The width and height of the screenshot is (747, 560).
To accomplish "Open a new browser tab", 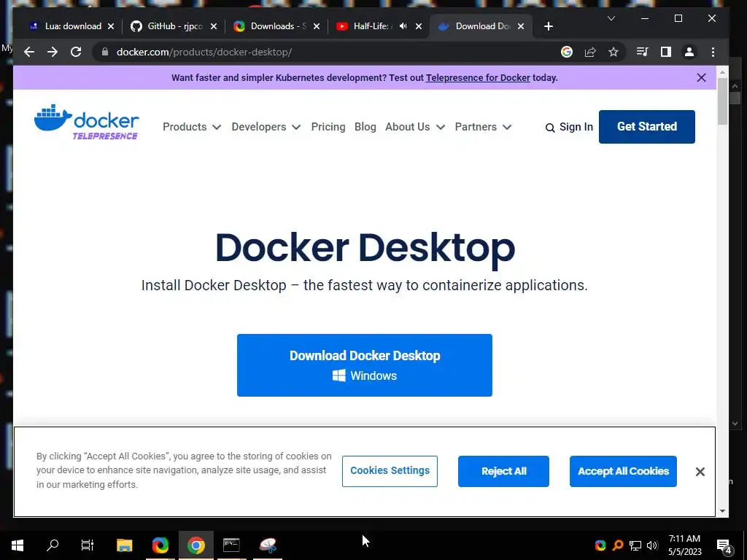I will tap(549, 26).
